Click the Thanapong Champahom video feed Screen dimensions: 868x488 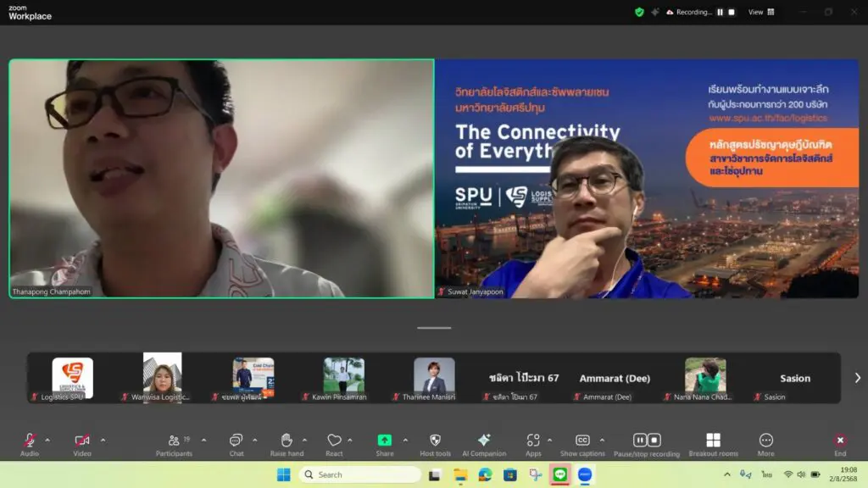tap(221, 179)
